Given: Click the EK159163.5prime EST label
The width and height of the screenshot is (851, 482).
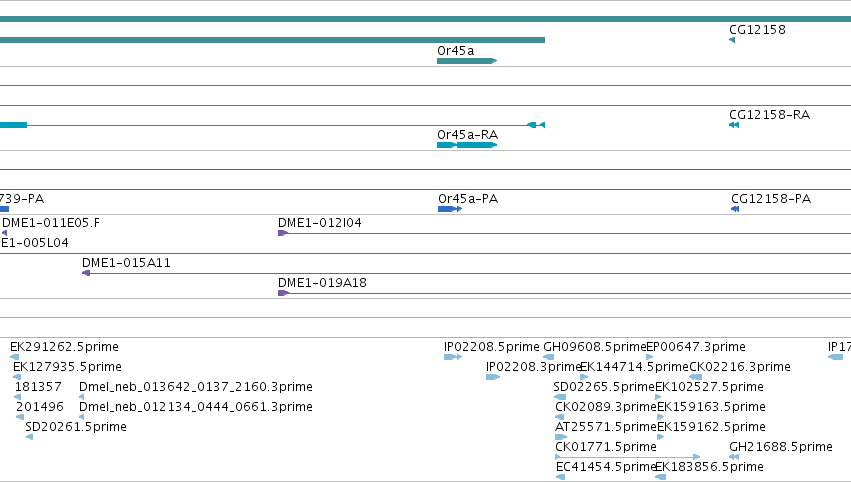Looking at the screenshot, I should [712, 407].
